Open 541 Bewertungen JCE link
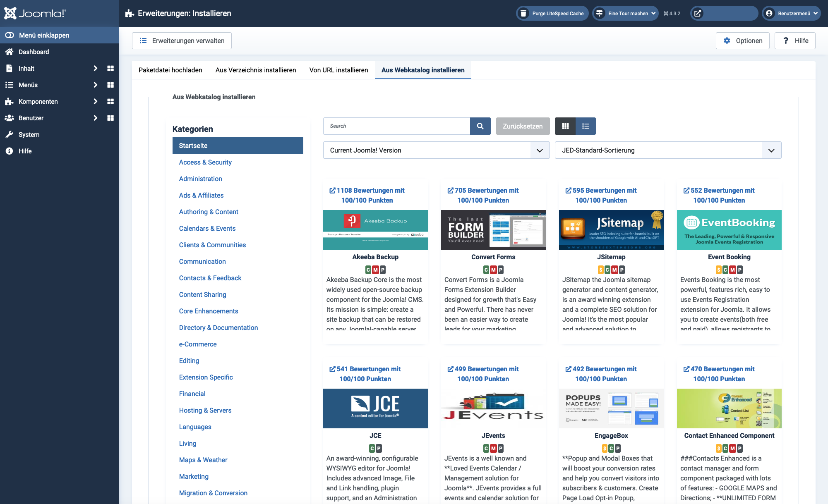 click(365, 374)
